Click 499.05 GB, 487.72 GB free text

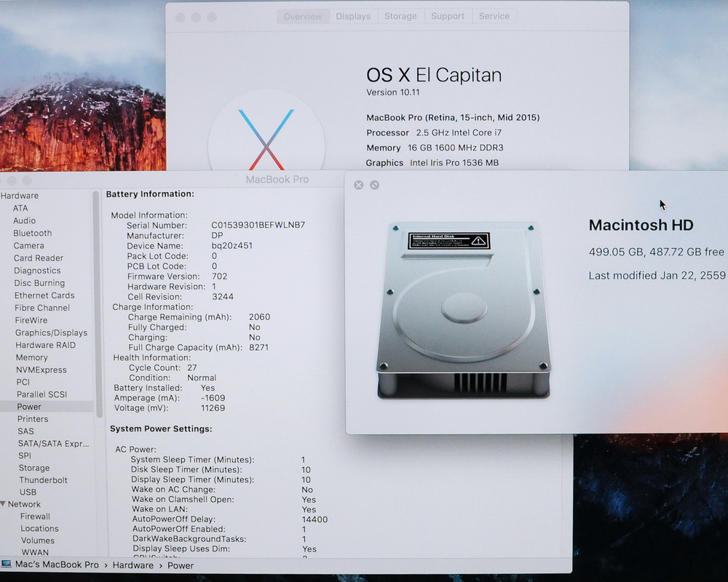click(x=657, y=252)
